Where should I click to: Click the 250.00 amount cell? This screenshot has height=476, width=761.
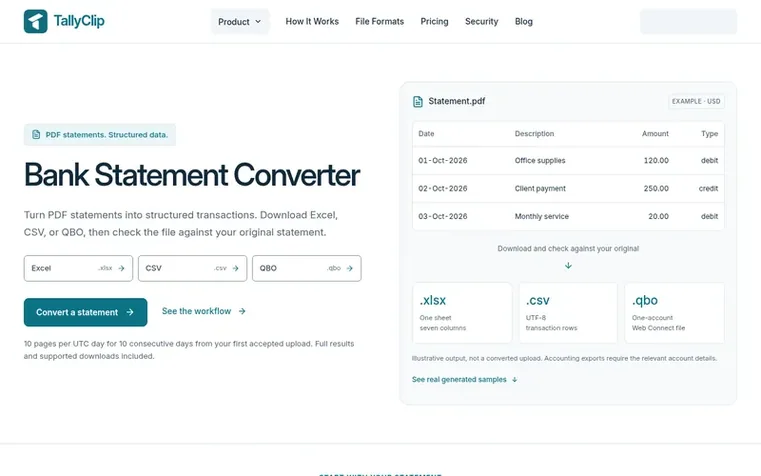(656, 188)
